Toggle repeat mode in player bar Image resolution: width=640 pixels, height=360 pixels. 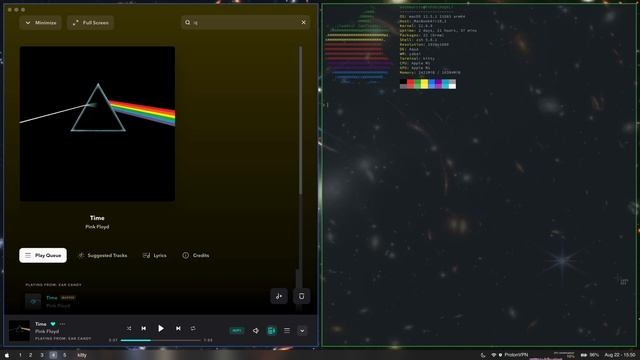(193, 329)
